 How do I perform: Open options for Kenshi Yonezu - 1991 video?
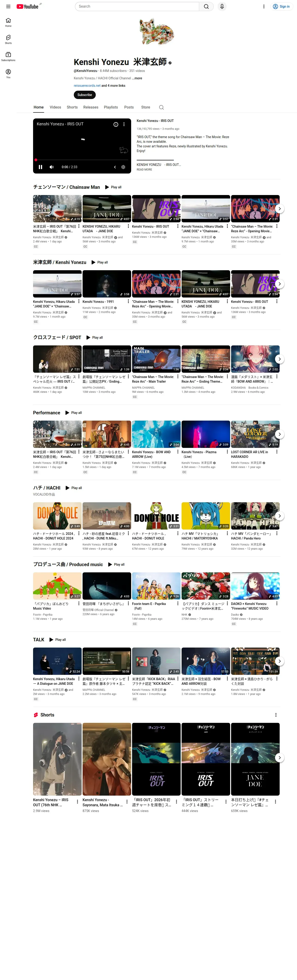tap(129, 302)
